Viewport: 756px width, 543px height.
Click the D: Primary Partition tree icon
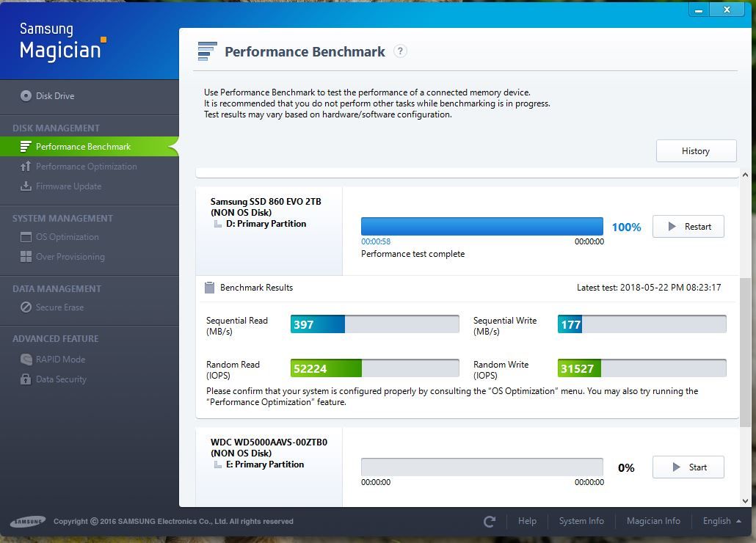[218, 224]
